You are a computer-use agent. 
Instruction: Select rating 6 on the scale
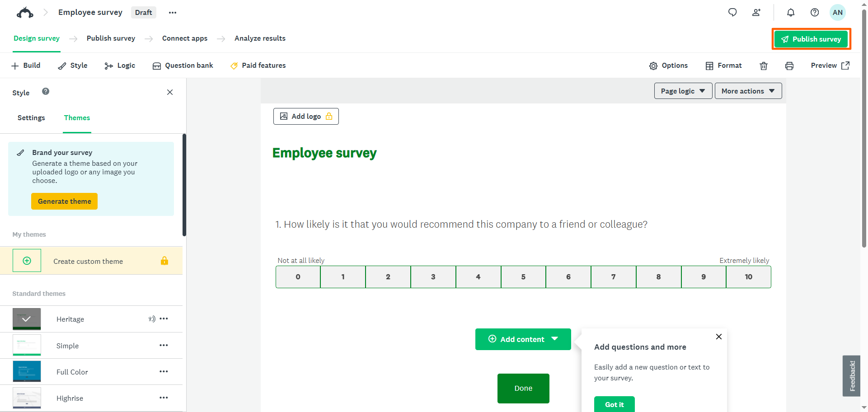click(568, 277)
